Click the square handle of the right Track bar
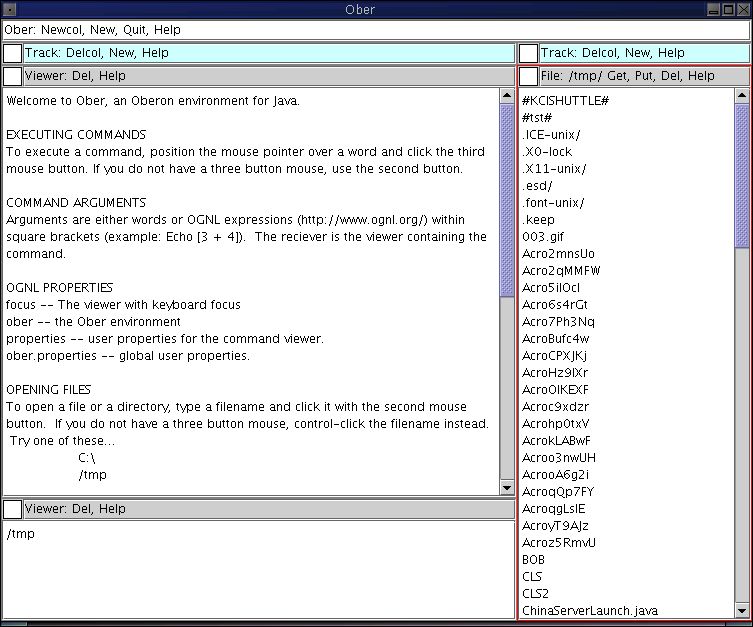 [x=528, y=53]
